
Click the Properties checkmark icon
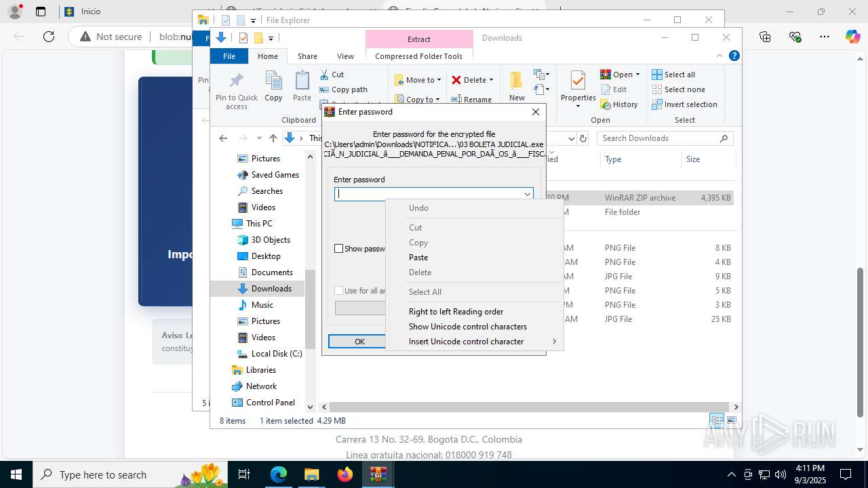pyautogui.click(x=578, y=81)
